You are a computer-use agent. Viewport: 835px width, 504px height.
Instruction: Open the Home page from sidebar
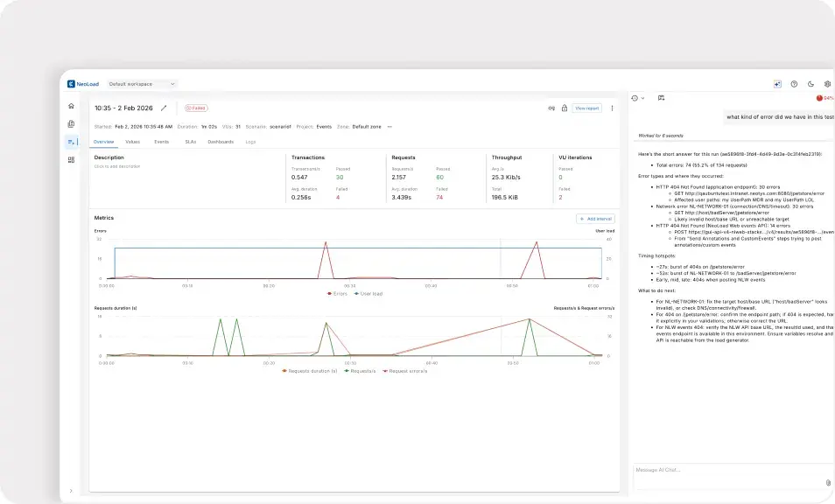click(x=71, y=106)
